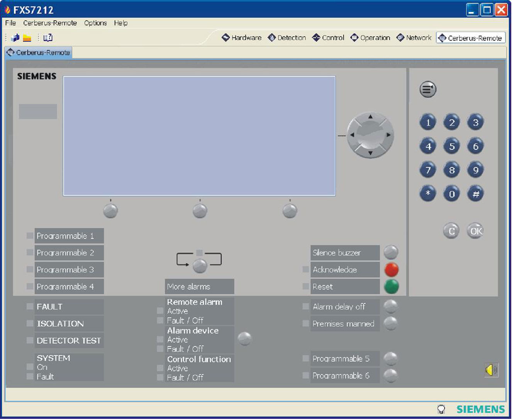Select the Cerberus-Remote toolbar view button
The image size is (512, 420).
tap(471, 38)
